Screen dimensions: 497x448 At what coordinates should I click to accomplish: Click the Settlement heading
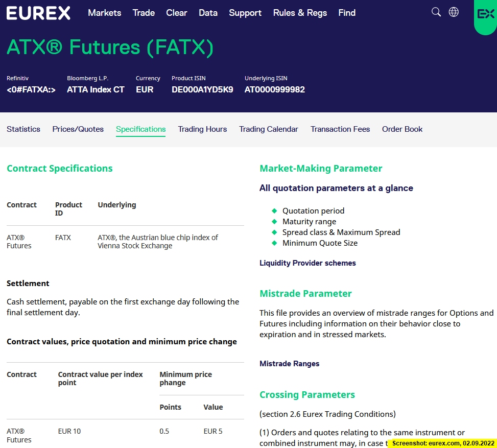pos(28,284)
